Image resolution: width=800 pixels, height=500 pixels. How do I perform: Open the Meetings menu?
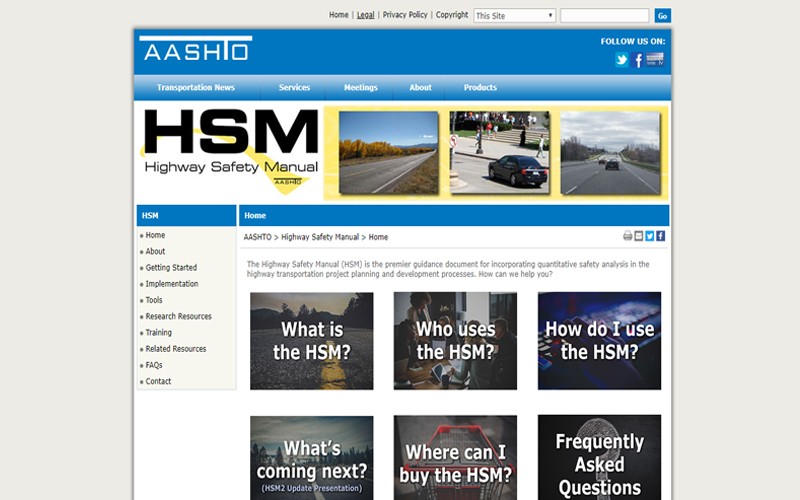361,87
